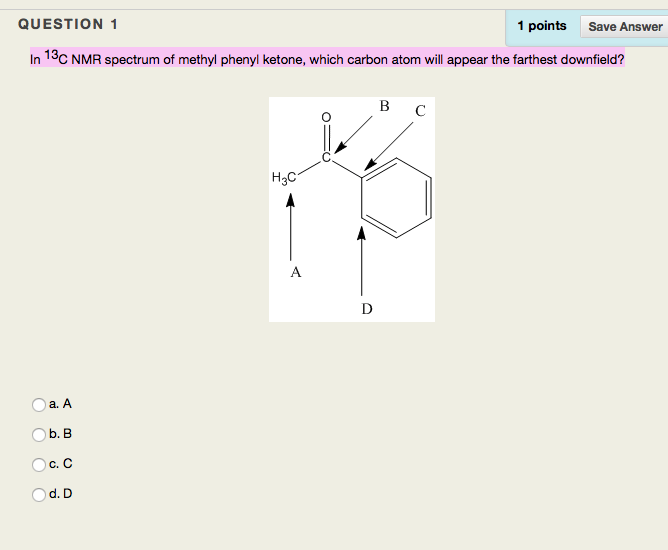Click the H3C methyl group label
668x550 pixels.
[x=282, y=178]
